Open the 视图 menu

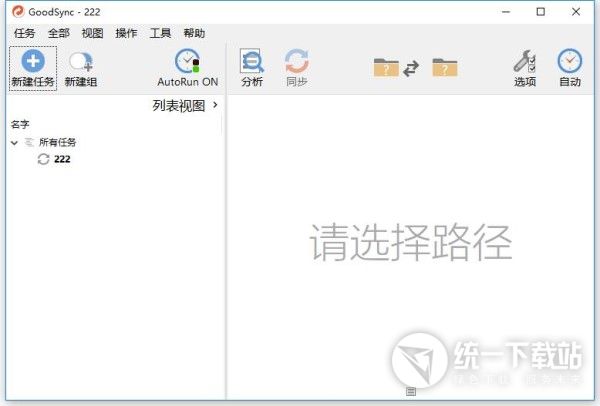(93, 33)
